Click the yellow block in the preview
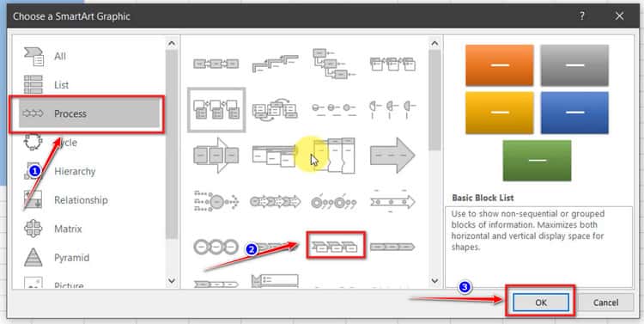This screenshot has width=644, height=324. [x=500, y=113]
